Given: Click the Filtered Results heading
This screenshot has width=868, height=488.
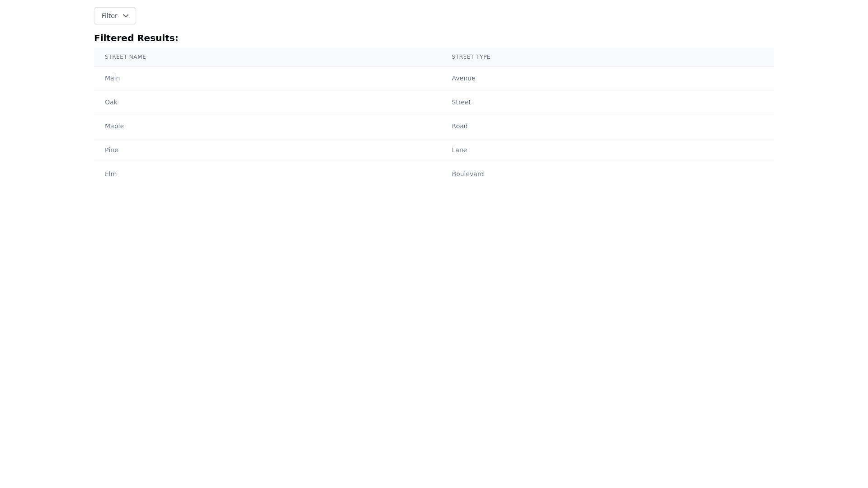Looking at the screenshot, I should [136, 38].
